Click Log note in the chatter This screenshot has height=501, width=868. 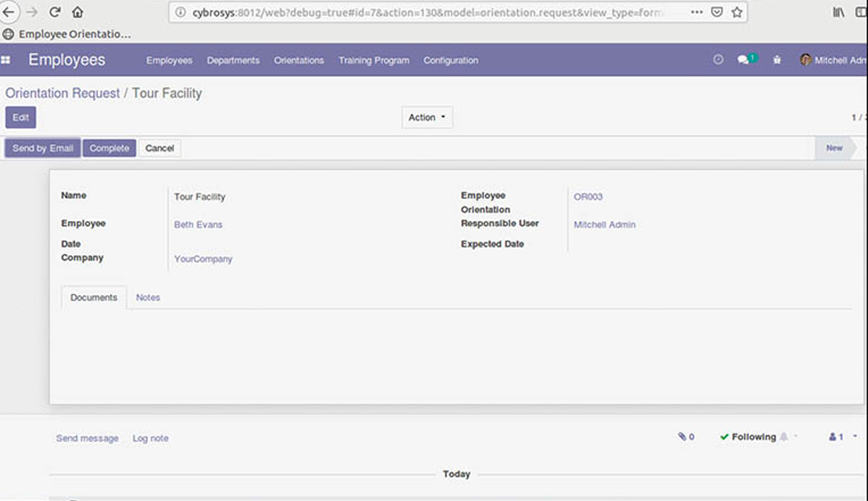(x=150, y=438)
